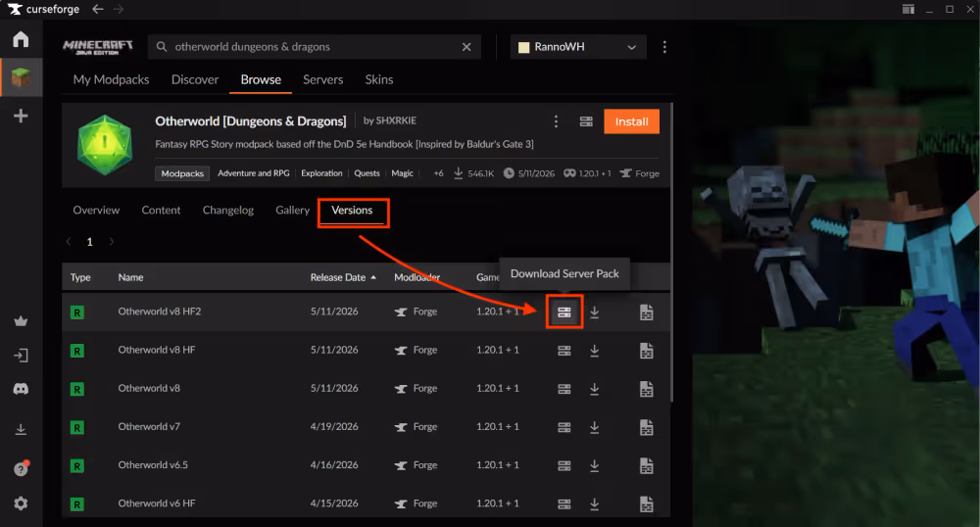Open author SHXRKIE profile link
Screen dimensions: 980x527
point(396,120)
